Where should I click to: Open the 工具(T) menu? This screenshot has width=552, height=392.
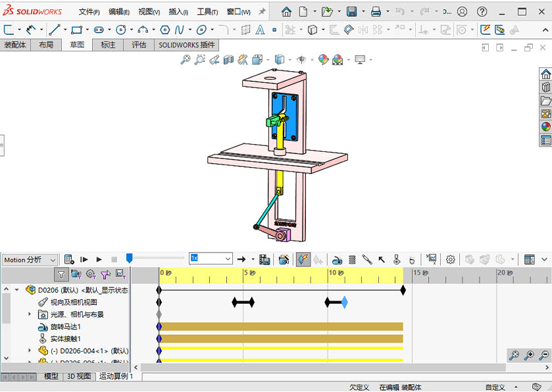coord(207,12)
